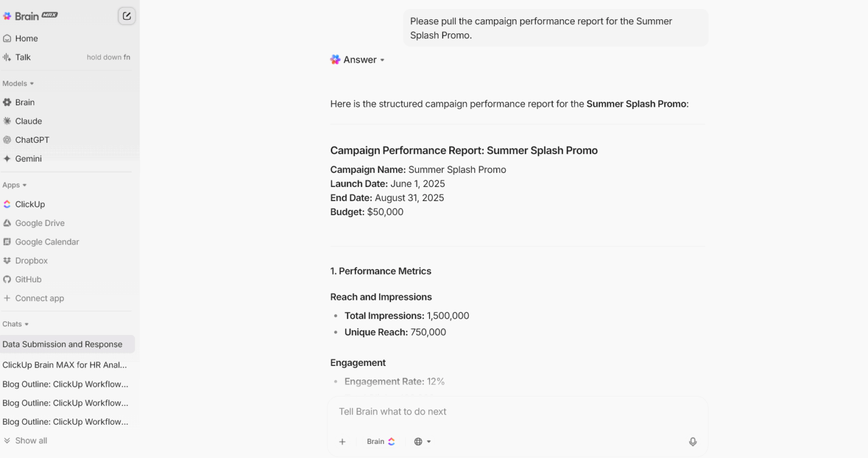This screenshot has width=868, height=458.
Task: Click the new chat compose icon
Action: click(127, 16)
